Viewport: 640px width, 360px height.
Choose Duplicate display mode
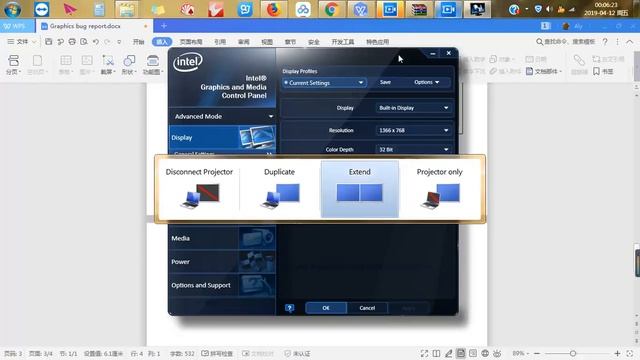point(280,189)
